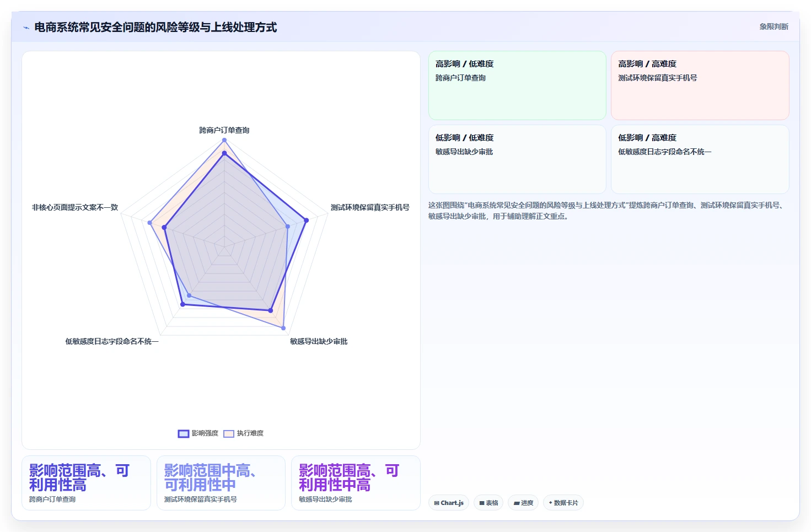Open the 影响范围高、可利用性高 summary card
811x532 pixels.
[x=86, y=483]
